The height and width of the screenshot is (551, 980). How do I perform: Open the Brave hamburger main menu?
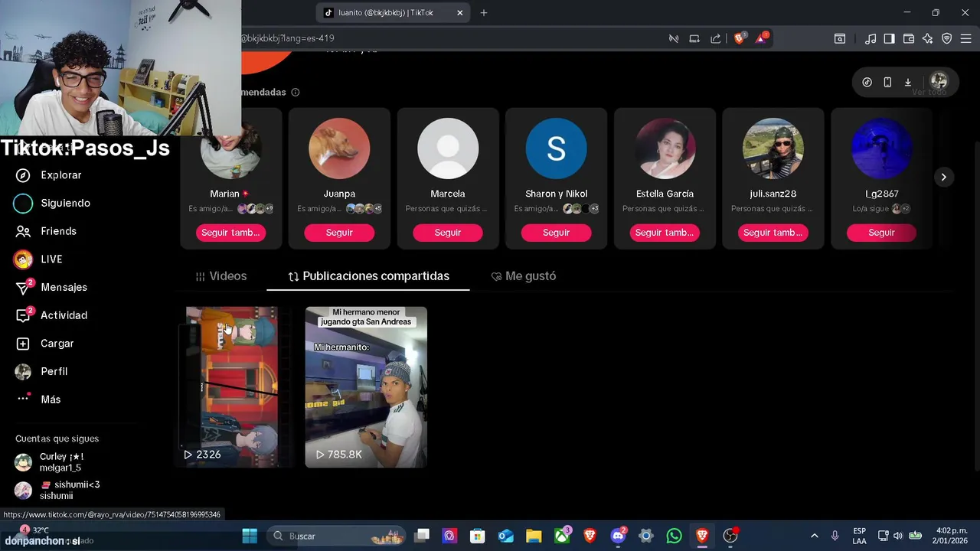(x=966, y=38)
